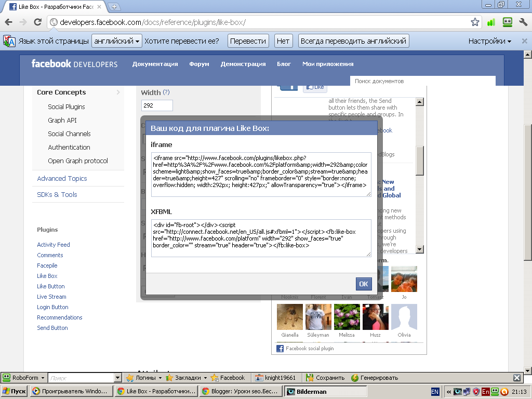The height and width of the screenshot is (399, 532).
Task: Click OK to close the code dialog
Action: [x=364, y=284]
